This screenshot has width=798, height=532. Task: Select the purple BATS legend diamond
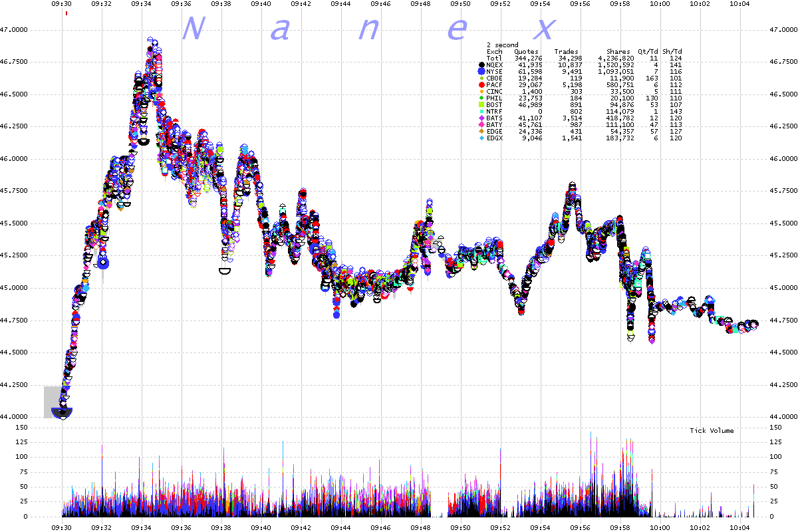click(x=481, y=118)
